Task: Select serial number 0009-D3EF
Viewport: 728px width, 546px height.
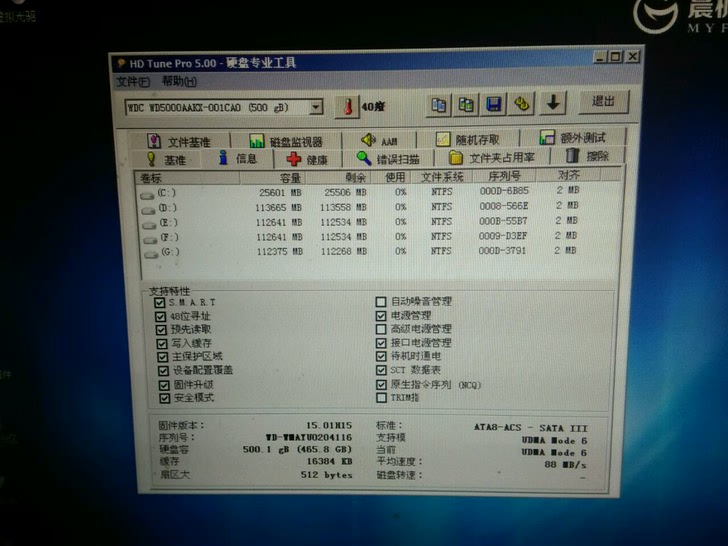Action: point(503,236)
